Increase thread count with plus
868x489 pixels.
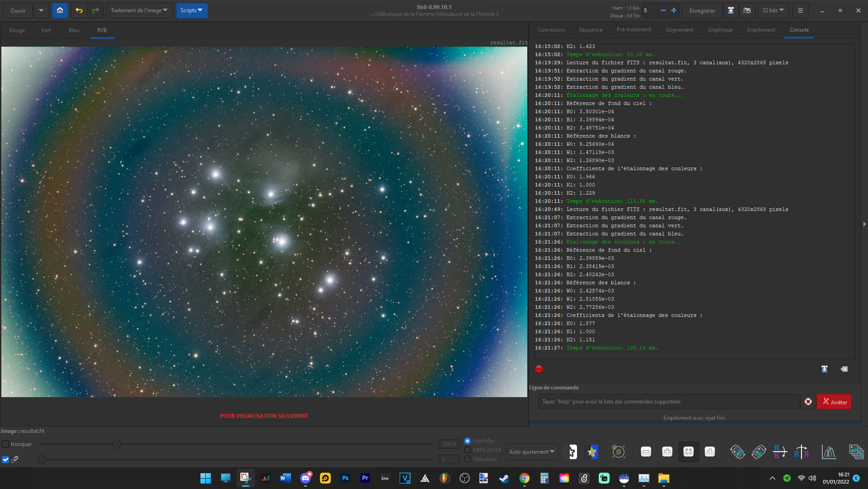coord(674,10)
